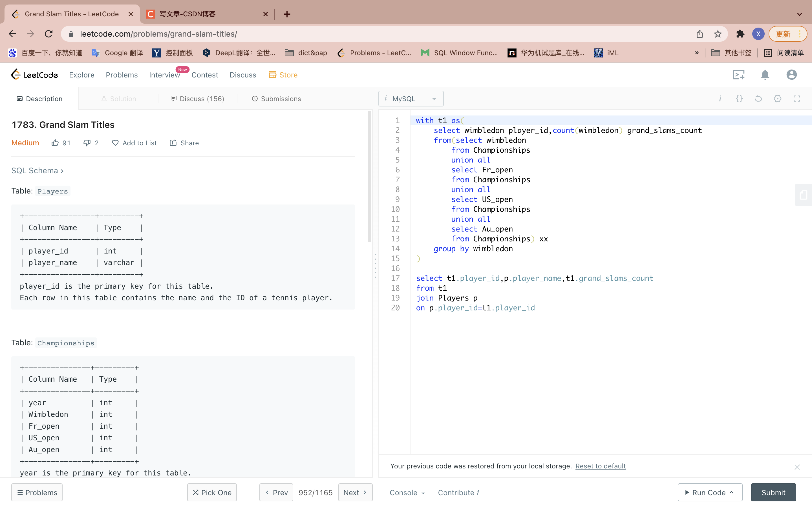Viewport: 812px width, 507px height.
Task: Open the Discuss (156) tab
Action: (197, 99)
